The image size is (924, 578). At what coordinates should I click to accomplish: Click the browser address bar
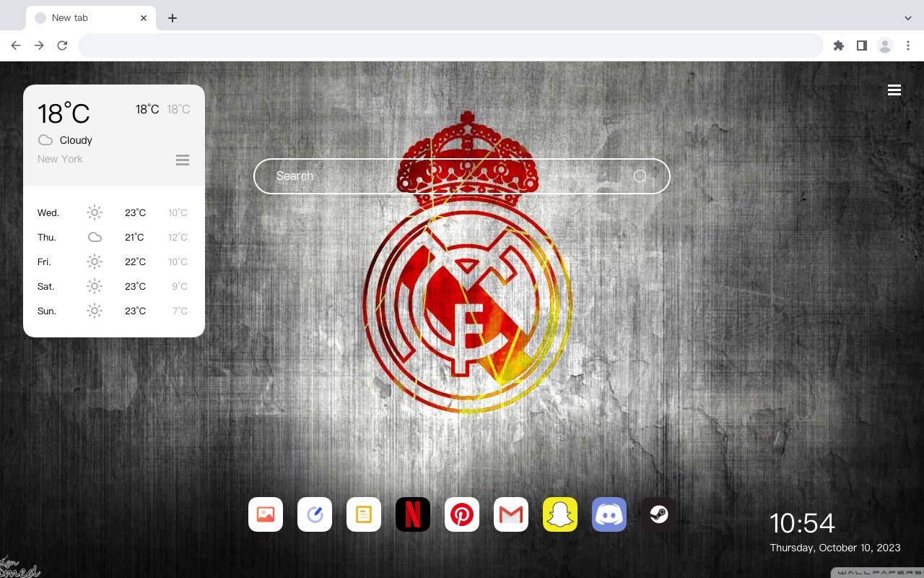tap(450, 46)
